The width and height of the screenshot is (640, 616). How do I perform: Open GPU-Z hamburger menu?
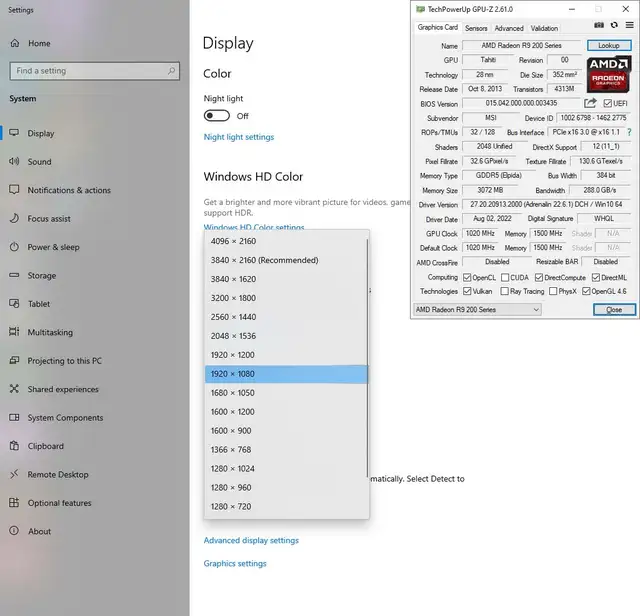[629, 25]
